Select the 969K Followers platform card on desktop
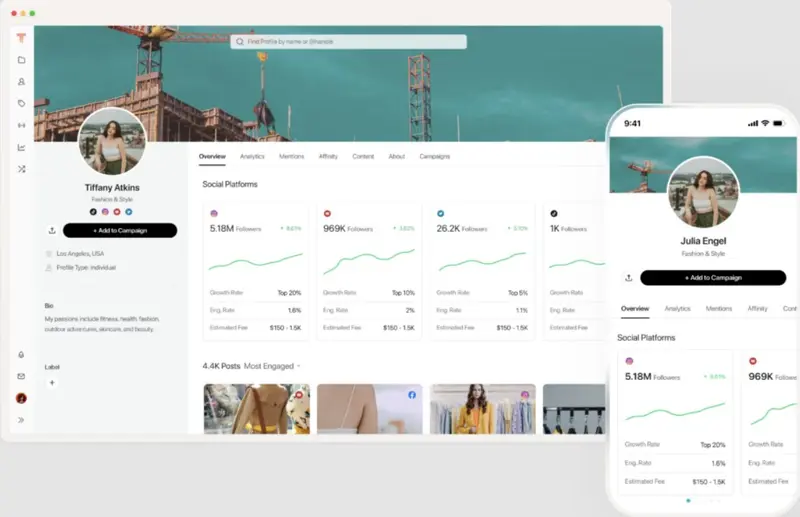Viewport: 800px width, 517px height. click(369, 270)
